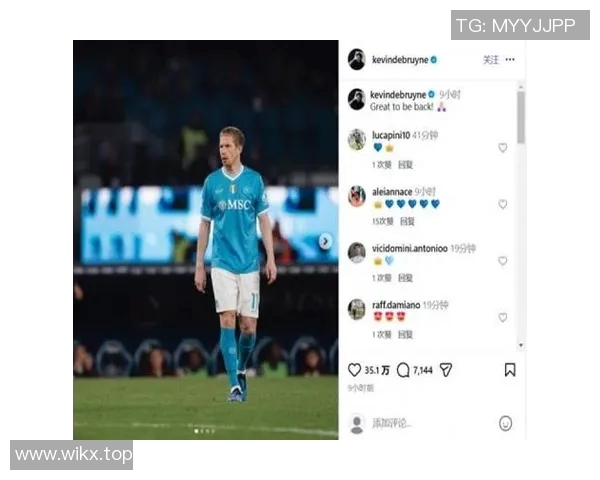Viewport: 600px width, 480px height.
Task: Open lucapini10's profile from username
Action: 391,135
